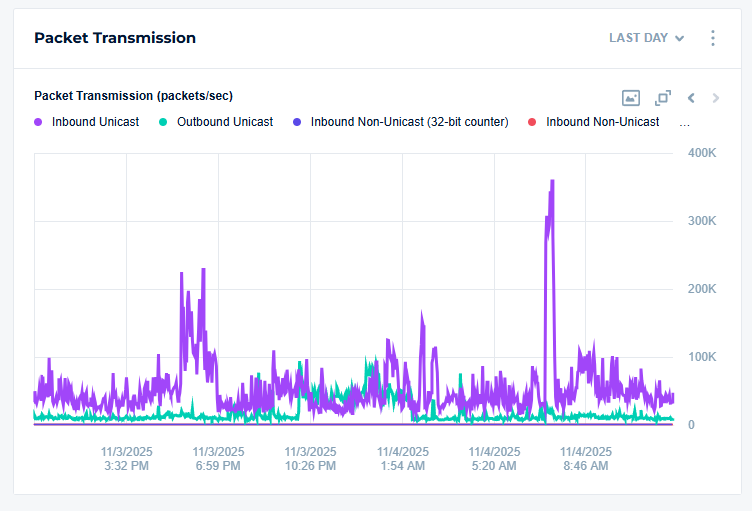Click the red Inbound Non-Unicast legend dot

[531, 122]
